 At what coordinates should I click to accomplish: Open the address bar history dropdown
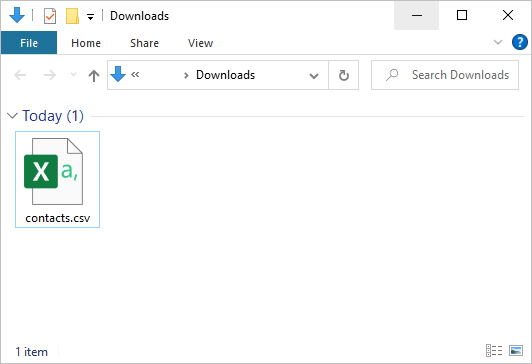pyautogui.click(x=314, y=76)
